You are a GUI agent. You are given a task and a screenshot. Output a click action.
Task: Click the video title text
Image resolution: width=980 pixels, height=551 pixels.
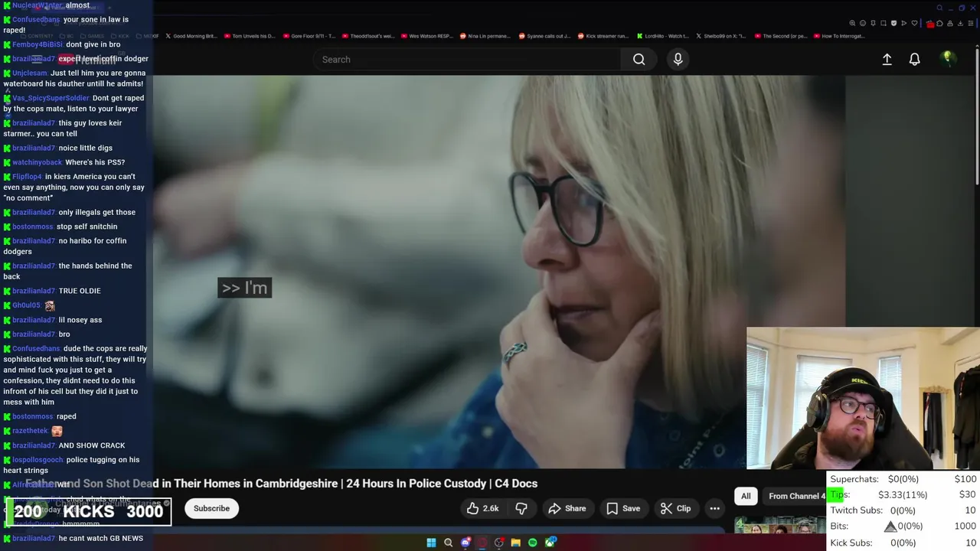[x=281, y=484]
